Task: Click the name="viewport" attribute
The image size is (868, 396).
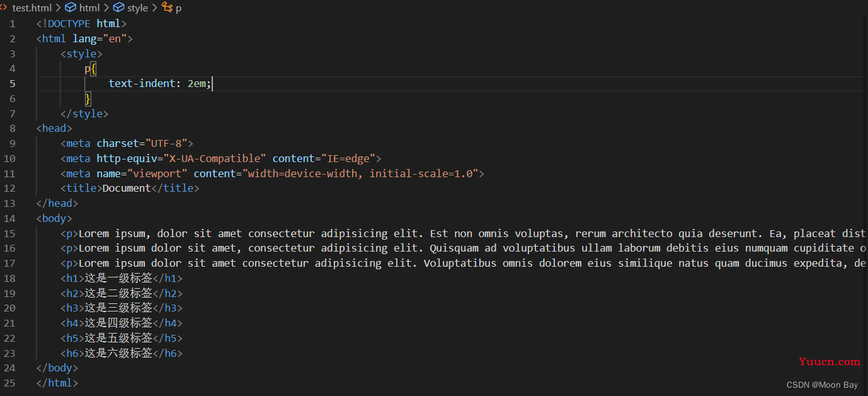Action: click(x=142, y=173)
